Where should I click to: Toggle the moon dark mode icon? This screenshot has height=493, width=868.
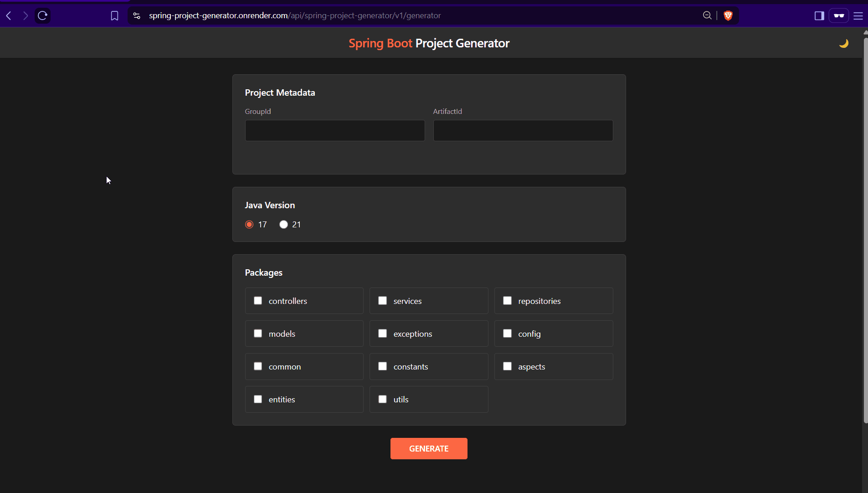[x=843, y=43]
